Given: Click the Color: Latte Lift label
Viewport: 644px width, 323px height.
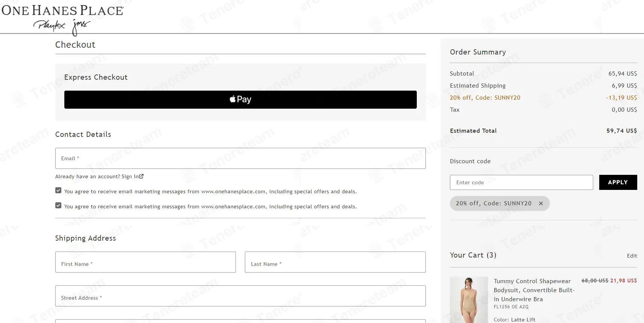Looking at the screenshot, I should point(515,320).
